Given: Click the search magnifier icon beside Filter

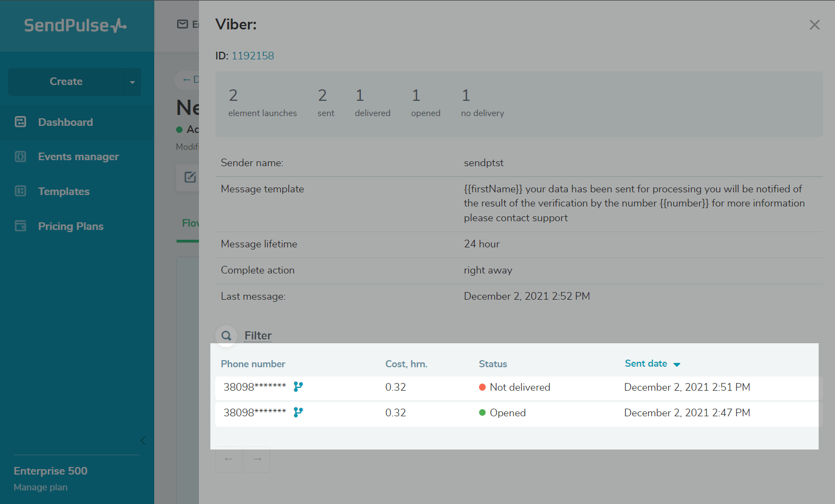Looking at the screenshot, I should [227, 336].
